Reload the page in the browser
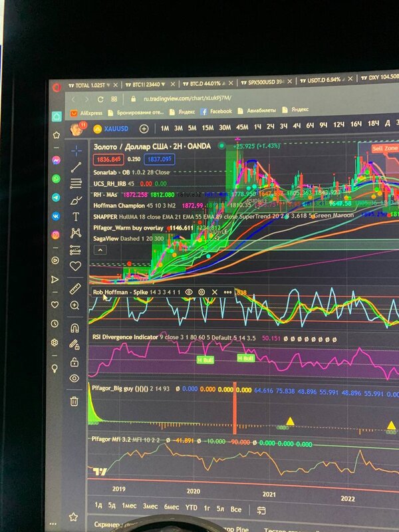 coord(100,99)
